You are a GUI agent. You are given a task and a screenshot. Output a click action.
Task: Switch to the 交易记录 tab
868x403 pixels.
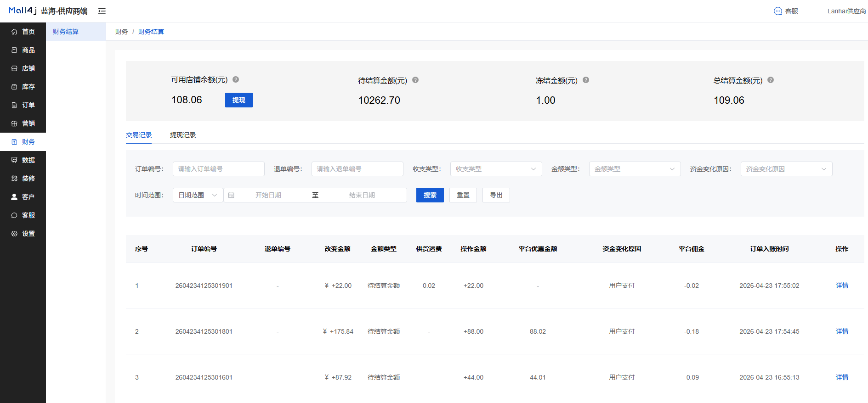coord(139,135)
